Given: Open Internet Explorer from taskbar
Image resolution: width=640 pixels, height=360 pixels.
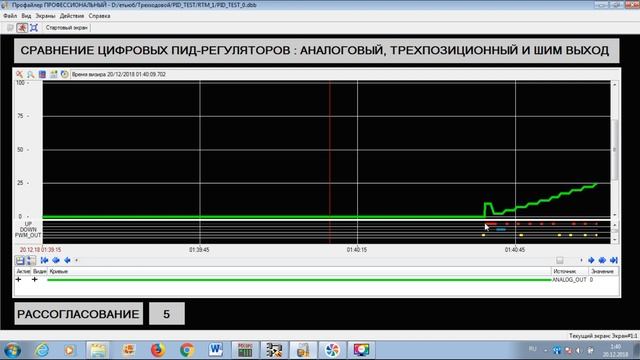Looking at the screenshot, I should pos(41,350).
